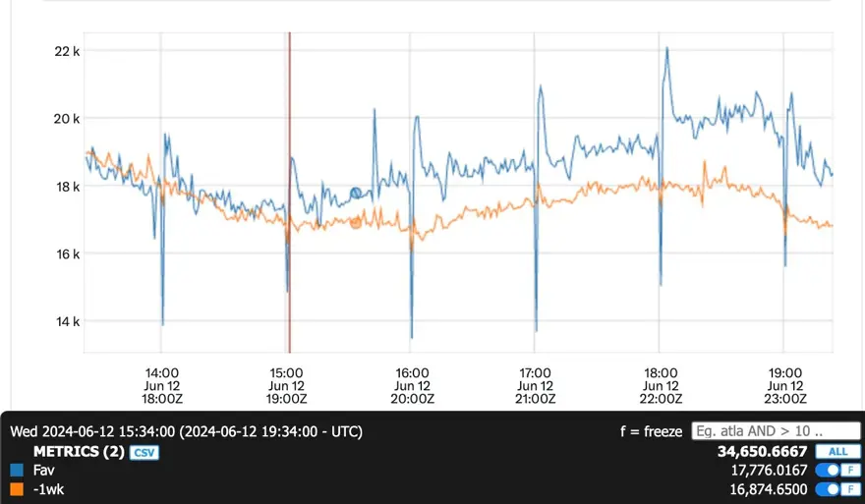Click the CSV export badge
This screenshot has width=865, height=504.
144,452
